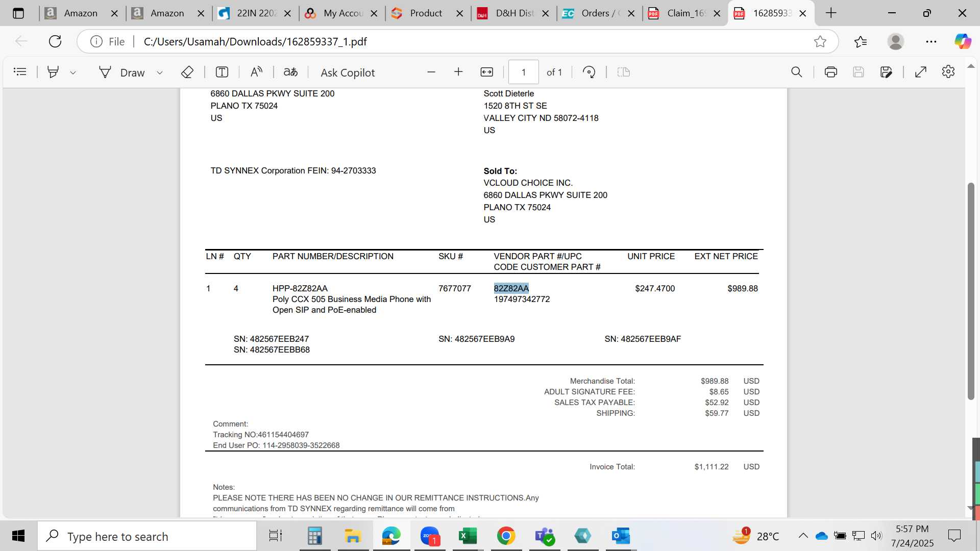Viewport: 980px width, 551px height.
Task: Select the Highlight tool
Action: coord(53,72)
